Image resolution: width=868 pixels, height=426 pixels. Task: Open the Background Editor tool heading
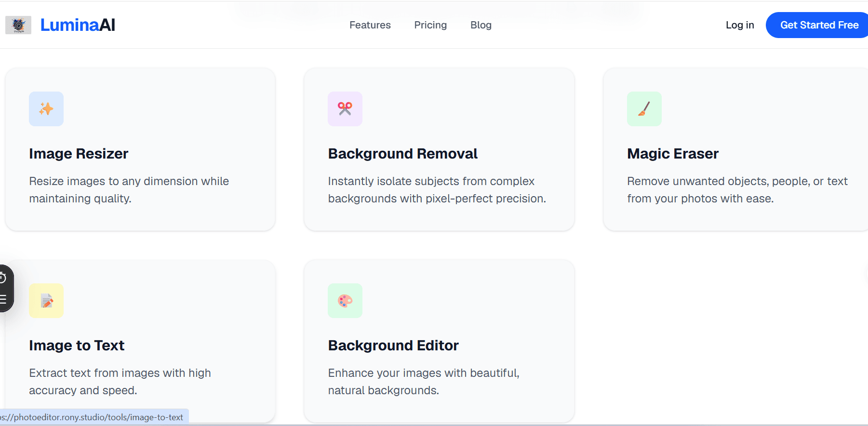pos(393,346)
